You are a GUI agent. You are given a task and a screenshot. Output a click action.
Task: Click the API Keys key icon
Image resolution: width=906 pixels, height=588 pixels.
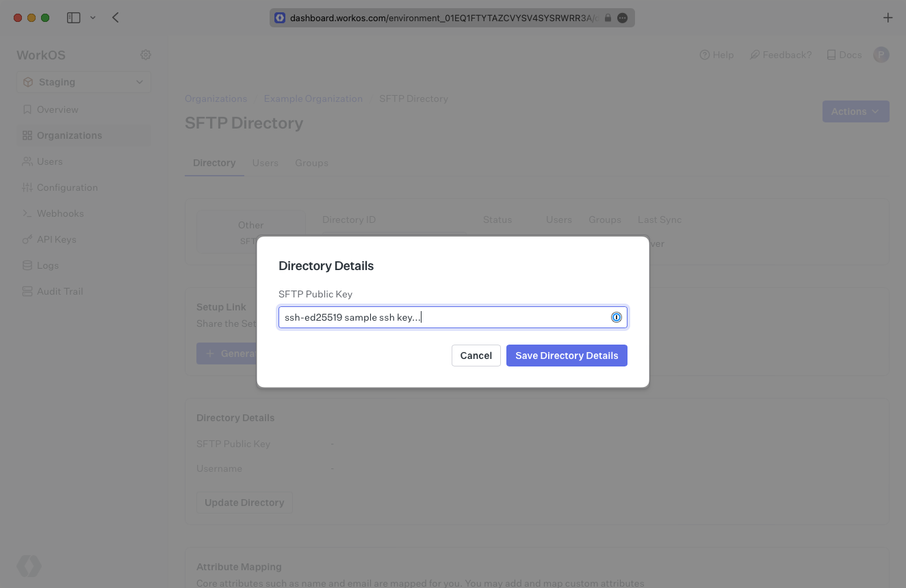pos(27,239)
